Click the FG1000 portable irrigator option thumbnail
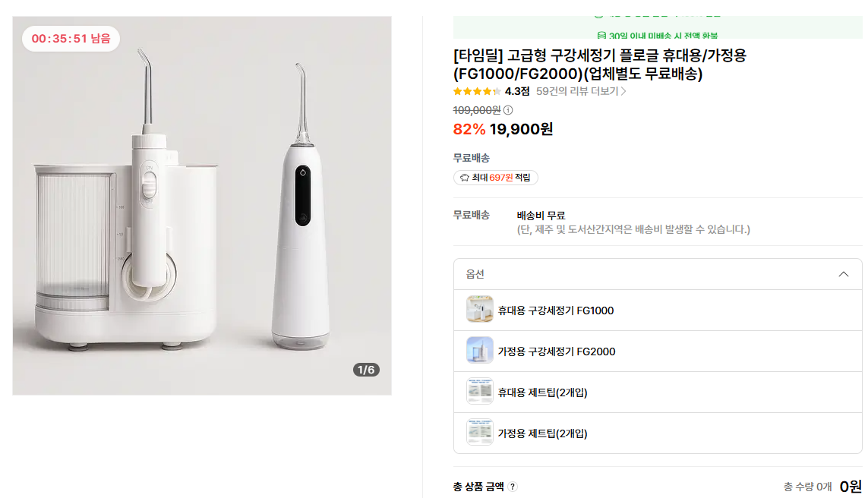 (x=480, y=310)
